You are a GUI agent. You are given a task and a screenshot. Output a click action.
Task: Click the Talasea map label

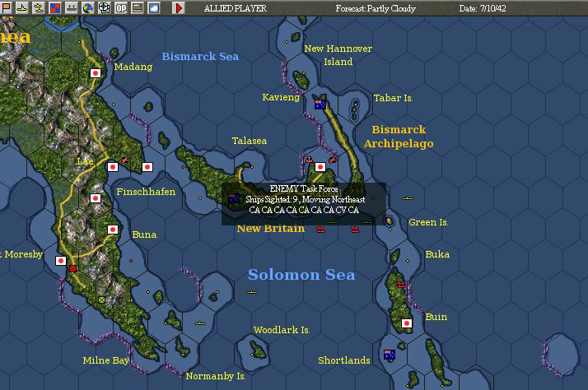[250, 141]
